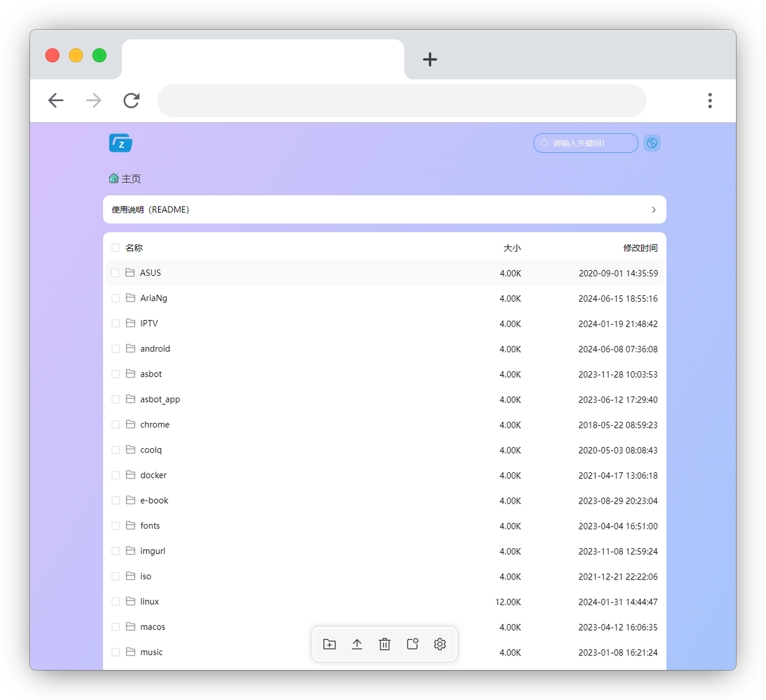
Task: Select the current blank browser tab
Action: (x=262, y=59)
